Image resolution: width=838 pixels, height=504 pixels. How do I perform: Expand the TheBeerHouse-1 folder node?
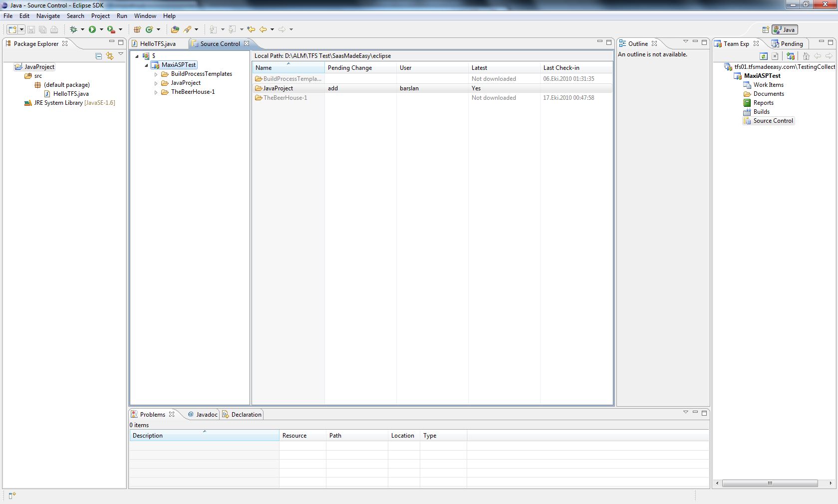coord(156,92)
